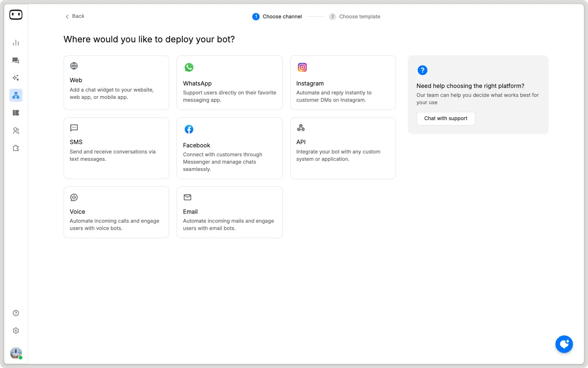Open the help question mark in sidebar

(x=16, y=313)
